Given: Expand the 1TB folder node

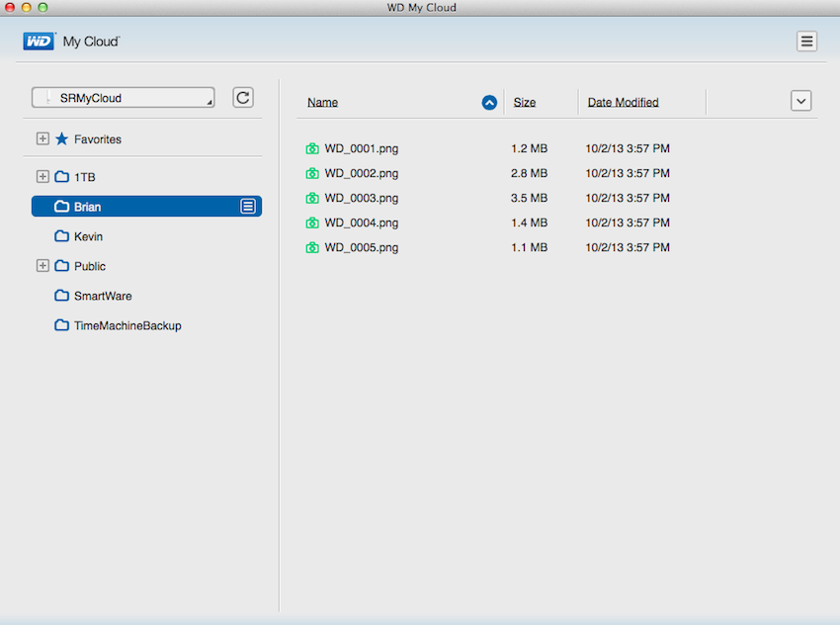Looking at the screenshot, I should (x=42, y=176).
